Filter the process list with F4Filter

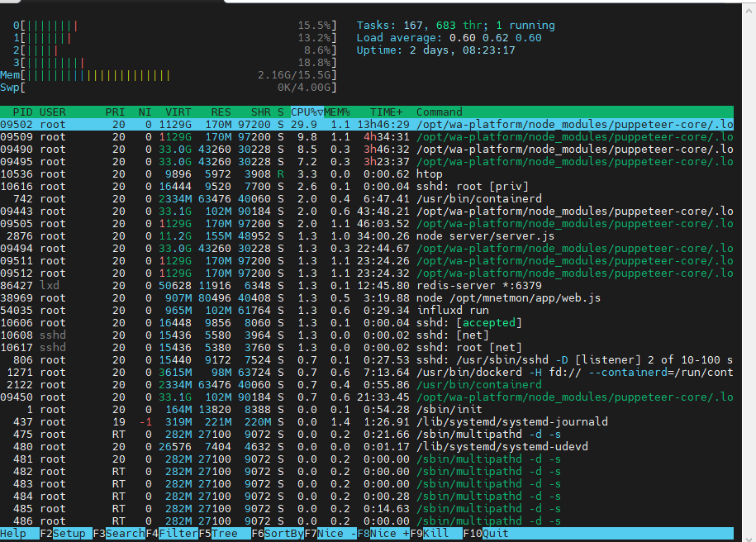tap(170, 533)
